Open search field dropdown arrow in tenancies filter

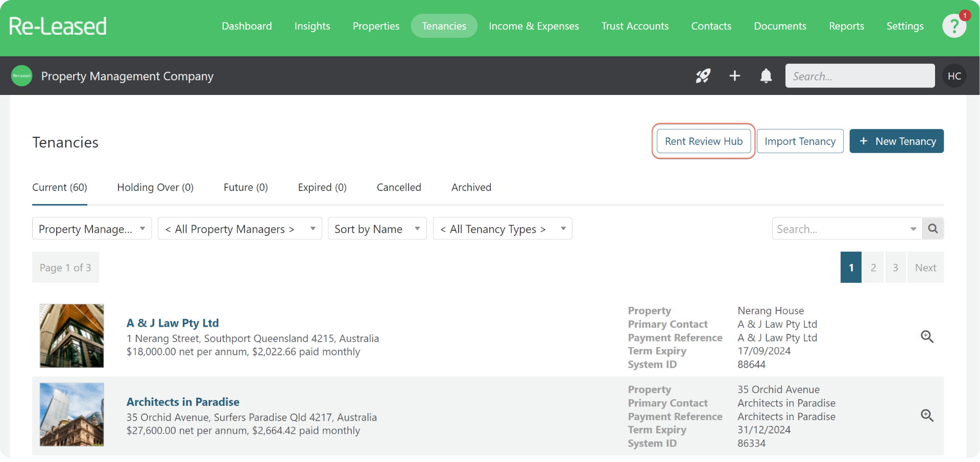[x=913, y=229]
